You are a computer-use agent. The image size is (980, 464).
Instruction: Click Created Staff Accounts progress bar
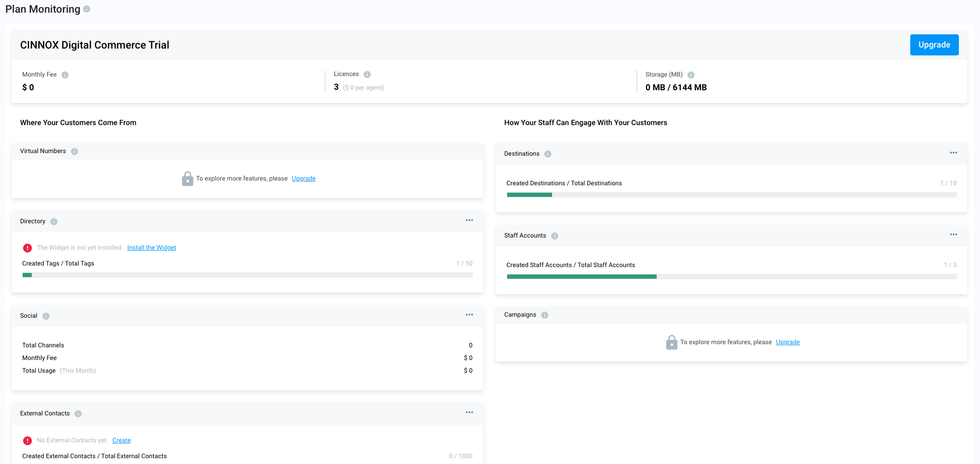(x=732, y=277)
